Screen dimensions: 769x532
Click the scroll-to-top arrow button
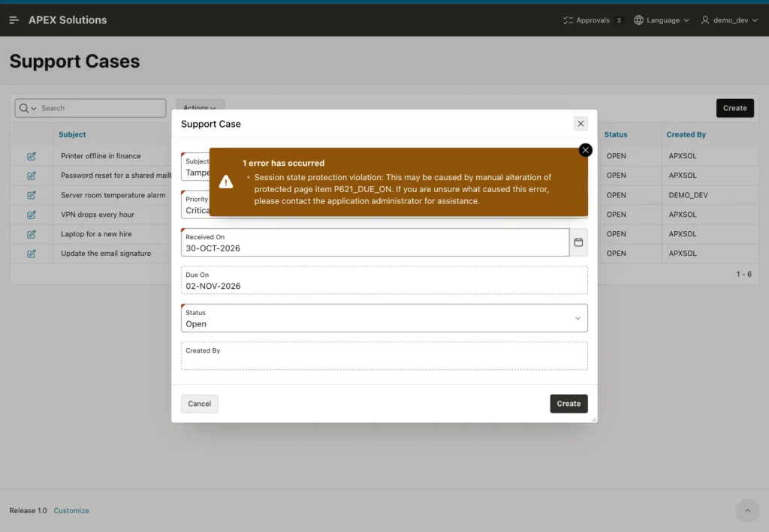pos(747,511)
